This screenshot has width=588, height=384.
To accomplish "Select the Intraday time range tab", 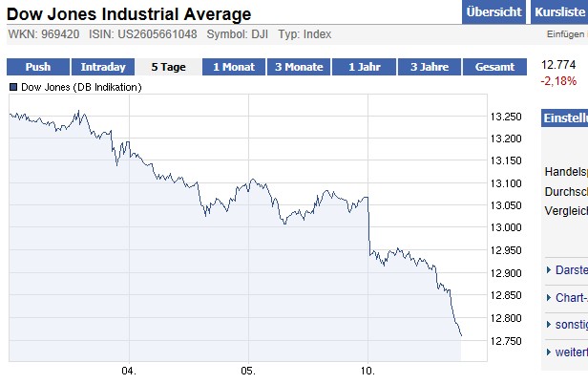I will click(x=103, y=68).
